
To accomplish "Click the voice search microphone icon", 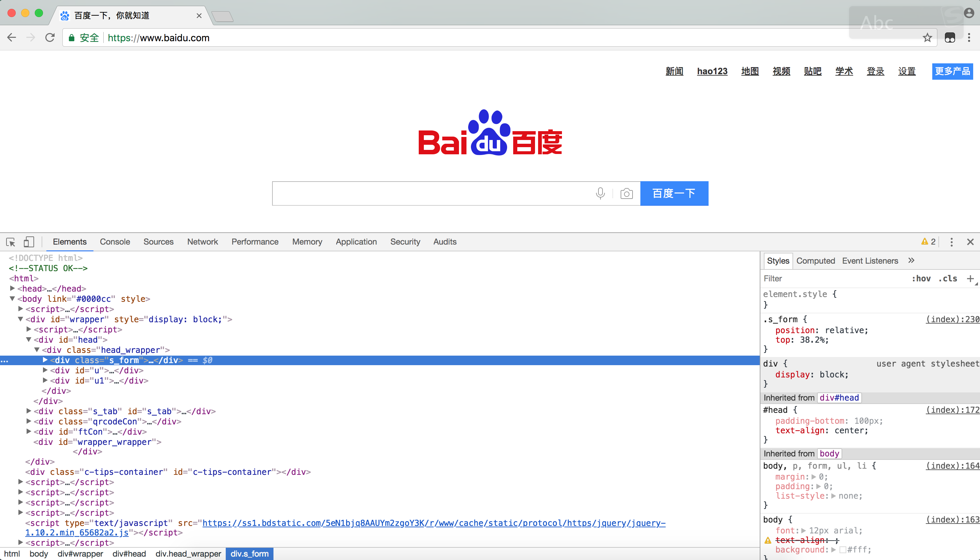I will point(600,193).
